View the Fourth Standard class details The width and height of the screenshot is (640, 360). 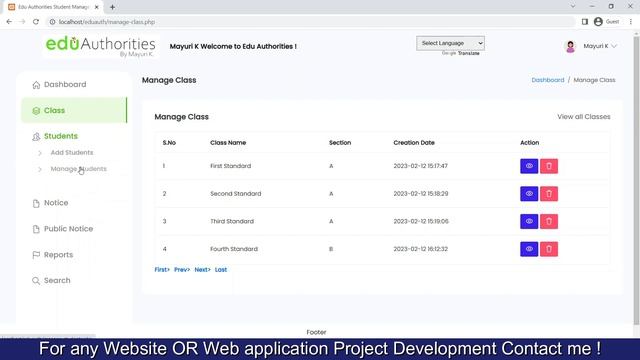pos(529,249)
